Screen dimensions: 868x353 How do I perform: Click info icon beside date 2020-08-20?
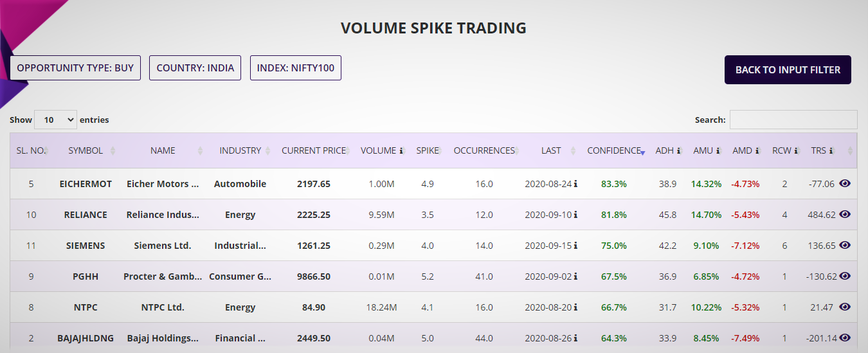tap(575, 307)
